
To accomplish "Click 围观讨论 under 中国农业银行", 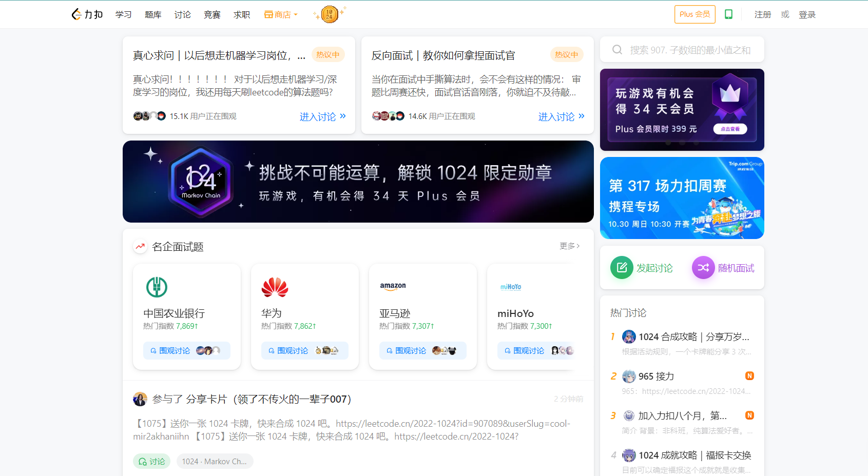I will click(x=187, y=350).
